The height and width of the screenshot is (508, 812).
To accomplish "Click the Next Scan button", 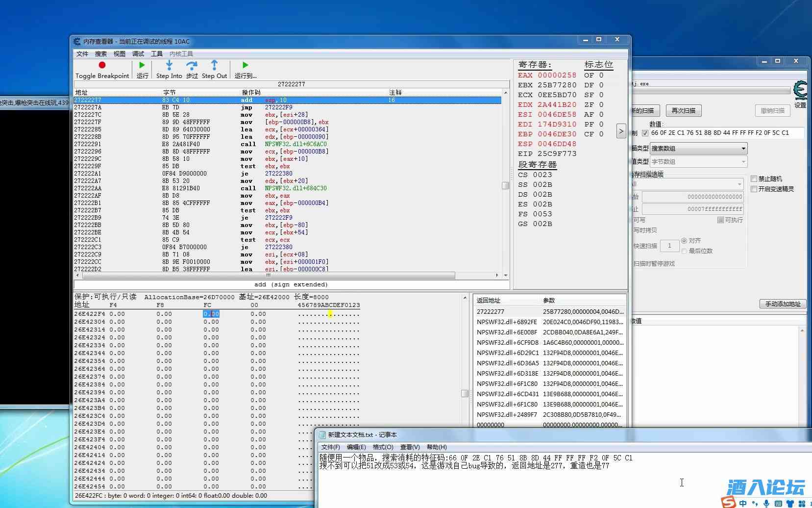I will [x=683, y=111].
